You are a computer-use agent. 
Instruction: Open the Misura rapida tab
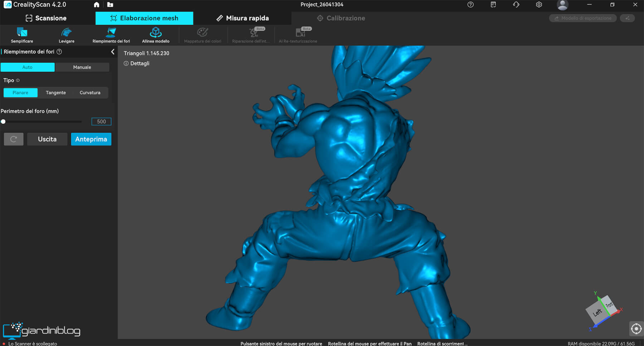click(243, 18)
